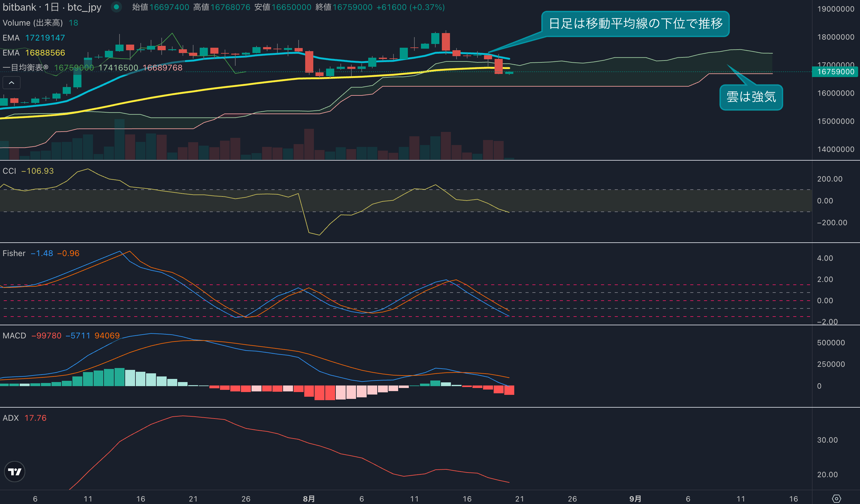Click the ADX indicator label
This screenshot has width=860, height=504.
[11, 418]
